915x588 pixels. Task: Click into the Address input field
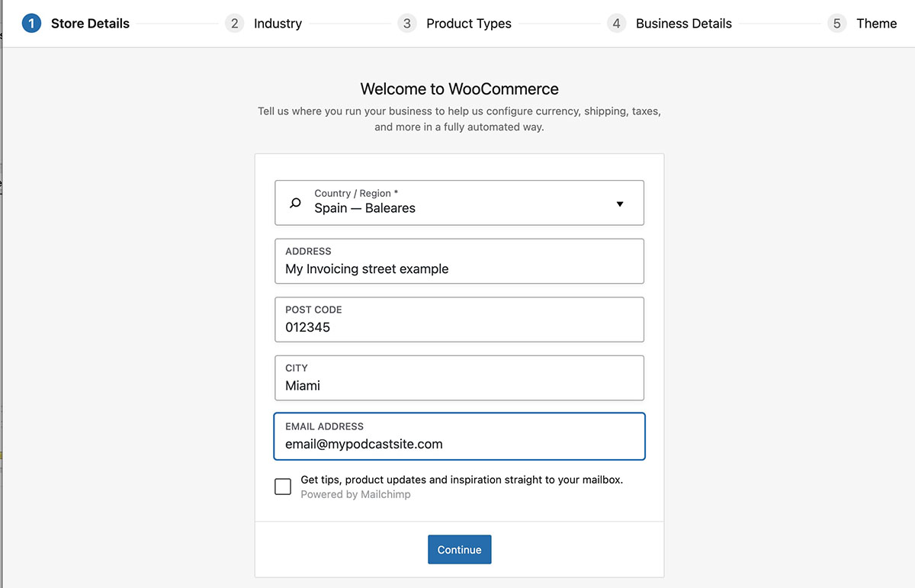[x=459, y=261]
